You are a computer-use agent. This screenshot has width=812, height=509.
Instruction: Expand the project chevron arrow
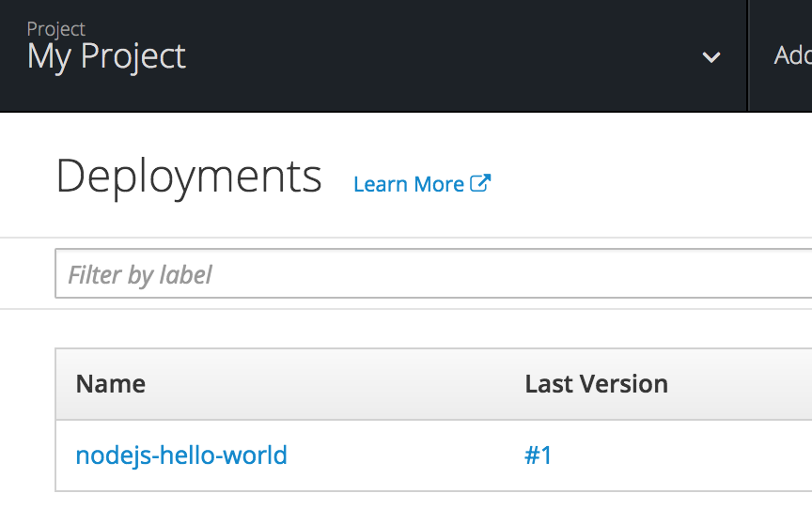[x=711, y=57]
